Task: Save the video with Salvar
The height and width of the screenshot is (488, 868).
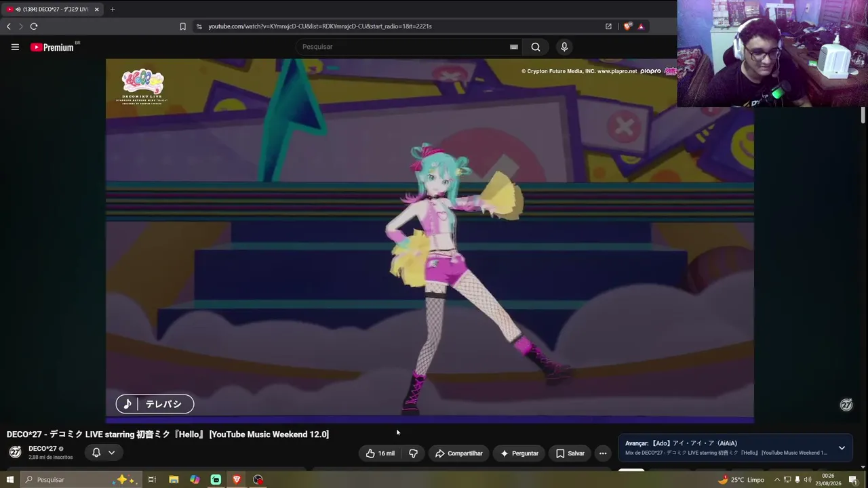Action: [x=570, y=453]
